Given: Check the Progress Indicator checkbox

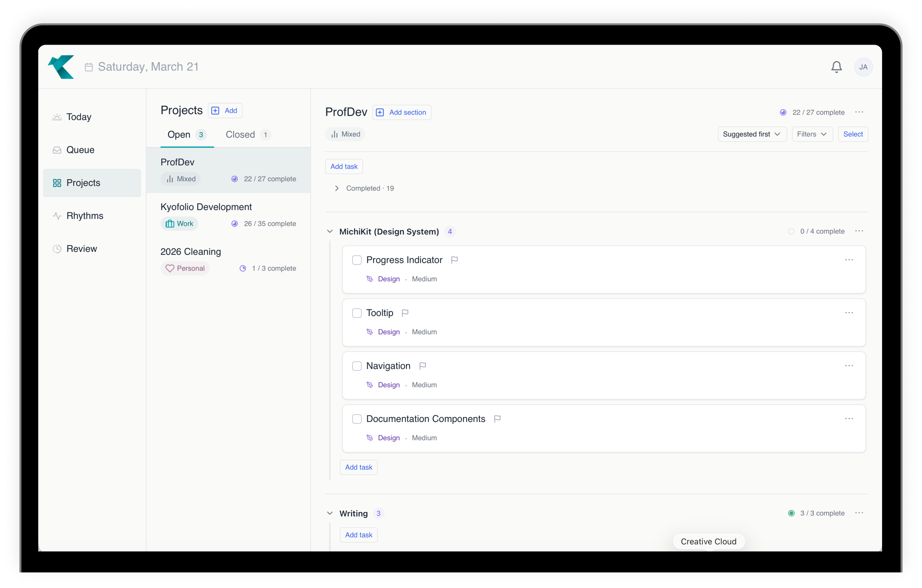Looking at the screenshot, I should [x=357, y=260].
